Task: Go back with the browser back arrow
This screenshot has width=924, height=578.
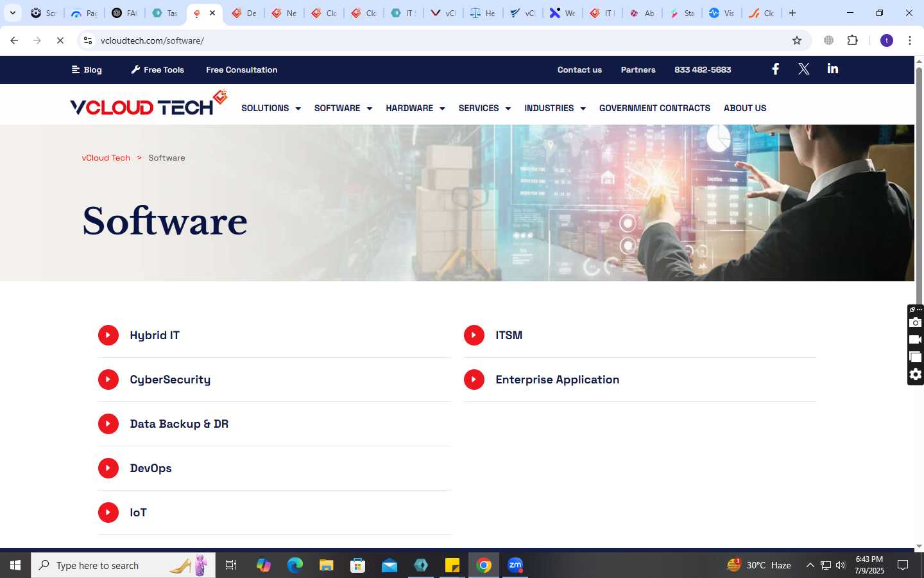Action: pyautogui.click(x=14, y=40)
